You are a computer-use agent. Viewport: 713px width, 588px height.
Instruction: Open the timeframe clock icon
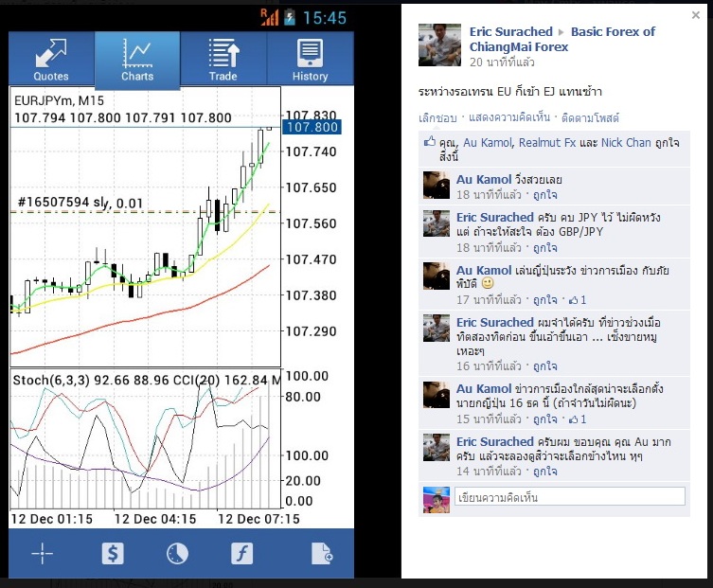point(177,553)
